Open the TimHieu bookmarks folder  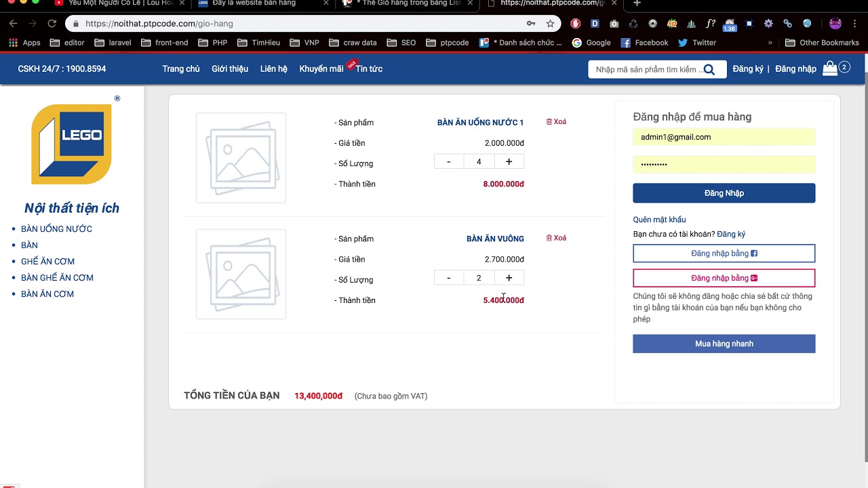tap(259, 43)
